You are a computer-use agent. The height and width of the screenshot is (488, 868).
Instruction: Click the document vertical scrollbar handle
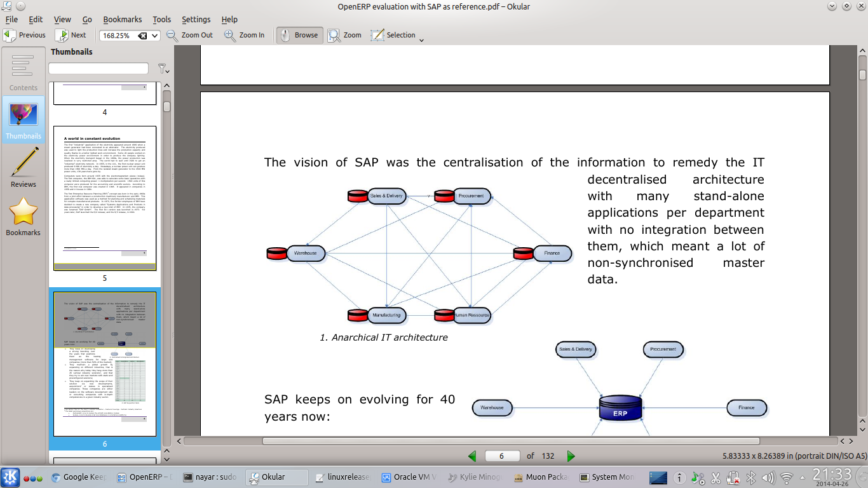tap(862, 74)
